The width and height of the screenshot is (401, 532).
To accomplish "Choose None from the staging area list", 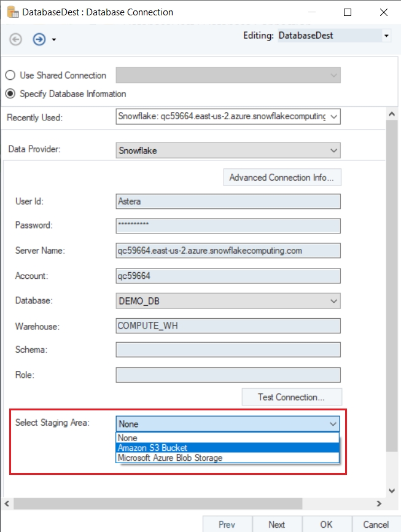I will click(x=227, y=438).
